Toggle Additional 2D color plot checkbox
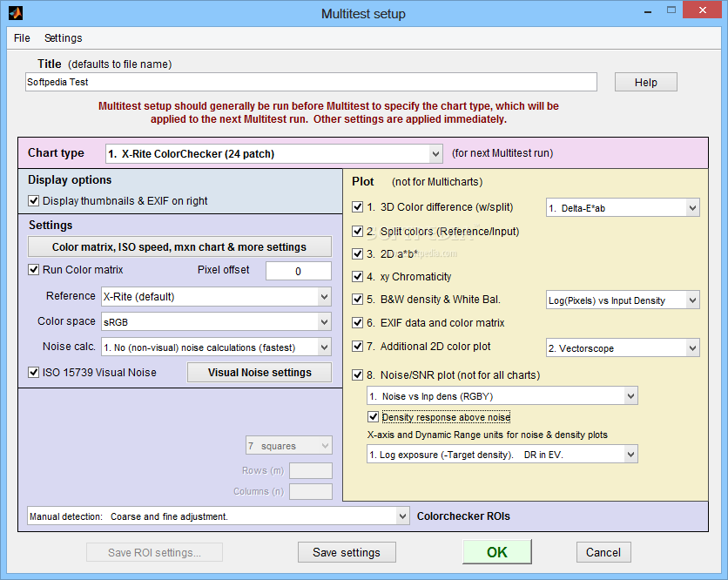The width and height of the screenshot is (728, 580). click(x=358, y=346)
